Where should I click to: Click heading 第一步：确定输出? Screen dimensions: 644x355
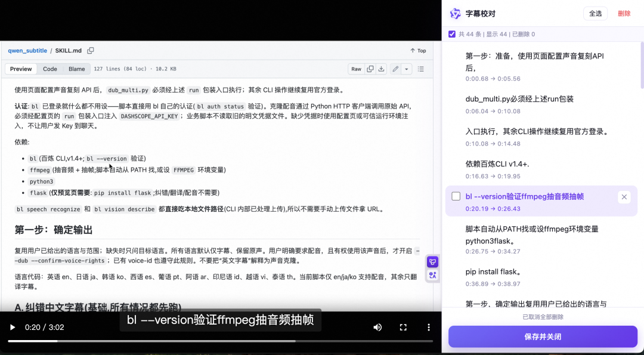[x=54, y=230]
